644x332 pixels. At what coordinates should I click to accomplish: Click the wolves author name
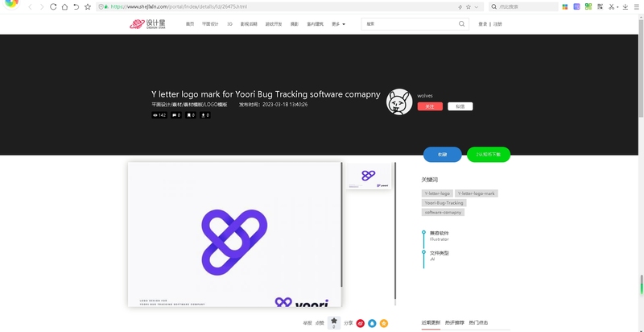(x=425, y=96)
